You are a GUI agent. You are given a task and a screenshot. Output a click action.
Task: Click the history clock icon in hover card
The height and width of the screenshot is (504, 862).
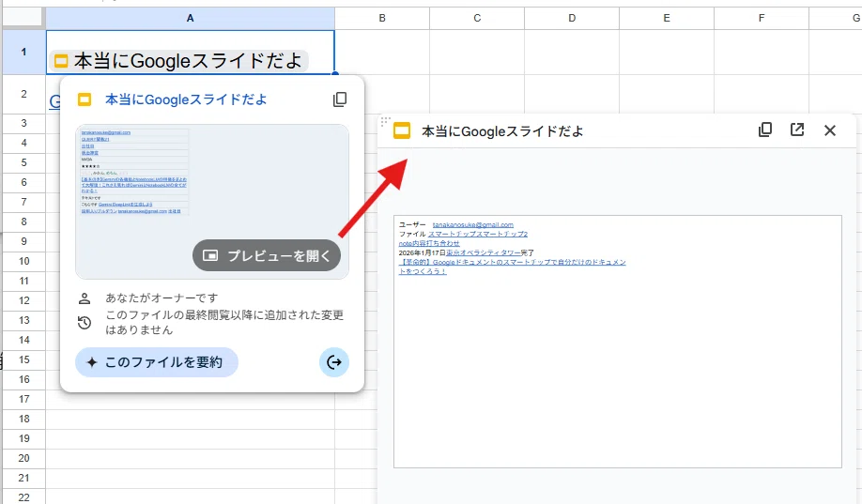pos(85,323)
